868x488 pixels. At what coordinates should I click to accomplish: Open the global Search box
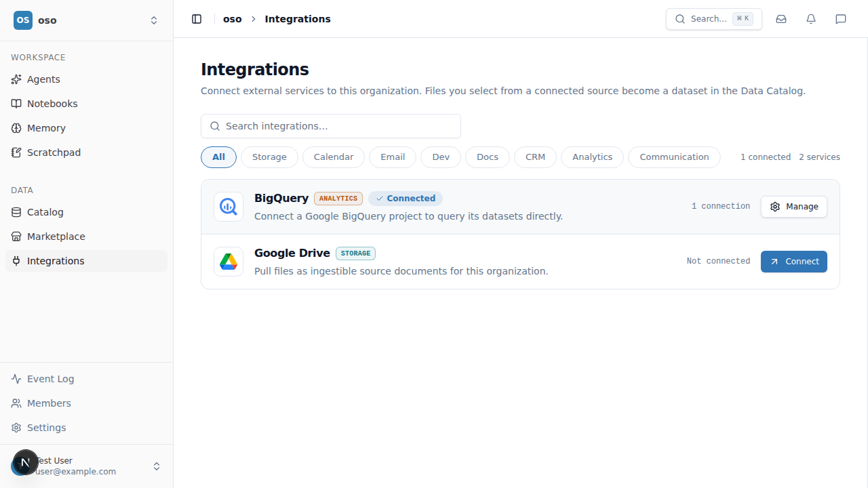(x=714, y=19)
